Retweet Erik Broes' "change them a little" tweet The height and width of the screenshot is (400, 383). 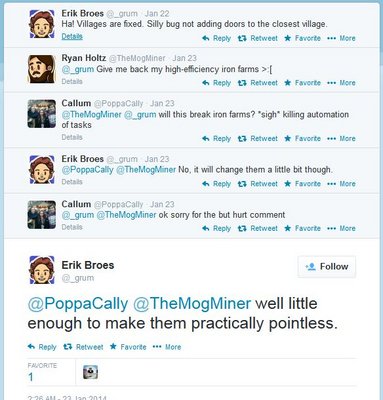click(x=257, y=184)
